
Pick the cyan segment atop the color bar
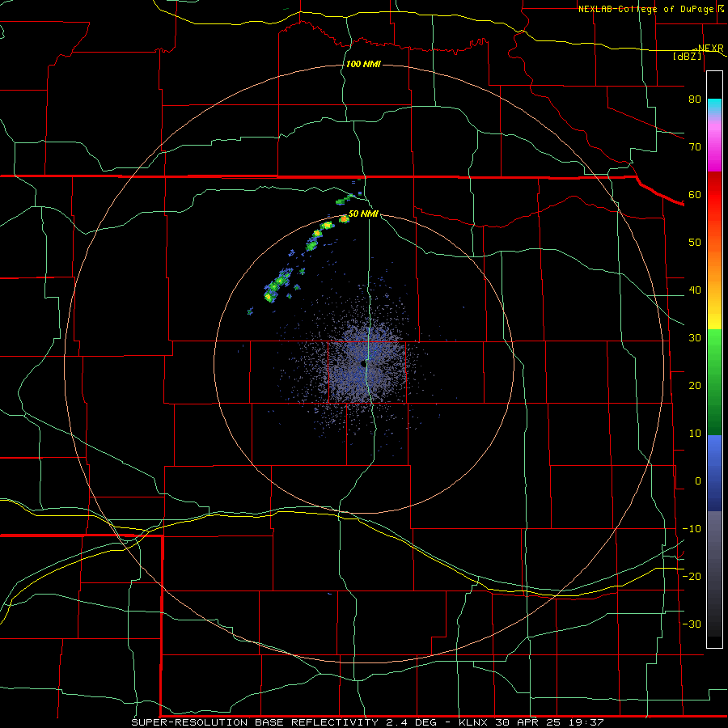click(714, 107)
